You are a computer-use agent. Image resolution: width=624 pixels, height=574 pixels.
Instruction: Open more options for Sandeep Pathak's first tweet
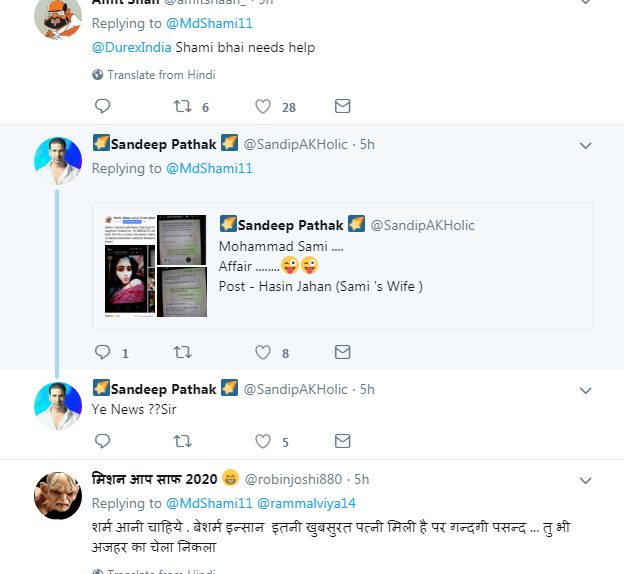586,146
